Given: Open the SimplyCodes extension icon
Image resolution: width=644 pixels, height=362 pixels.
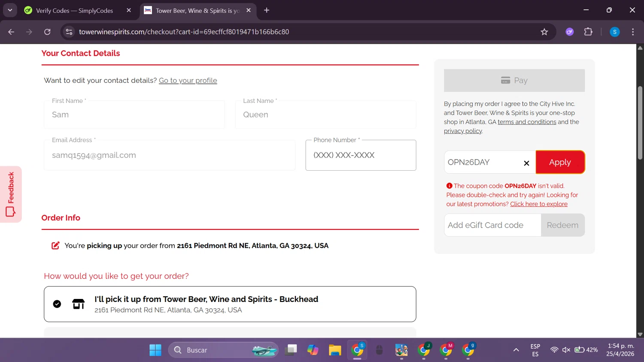Looking at the screenshot, I should point(570,32).
